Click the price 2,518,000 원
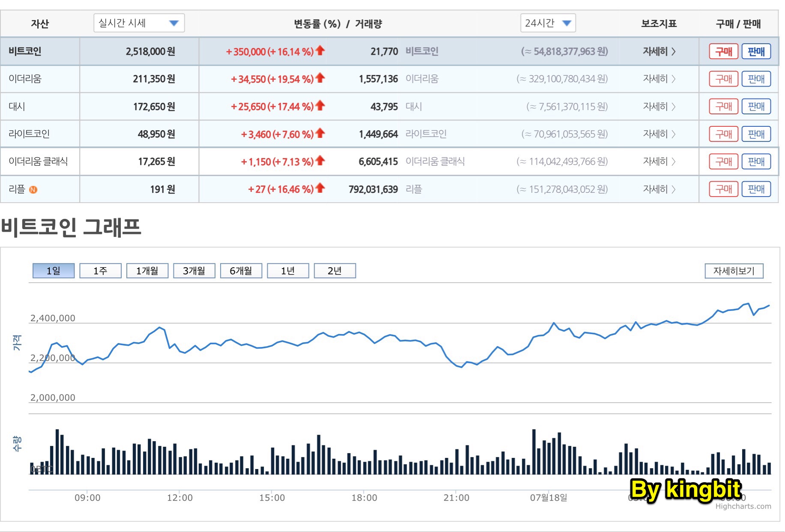This screenshot has height=532, width=785. pos(150,51)
